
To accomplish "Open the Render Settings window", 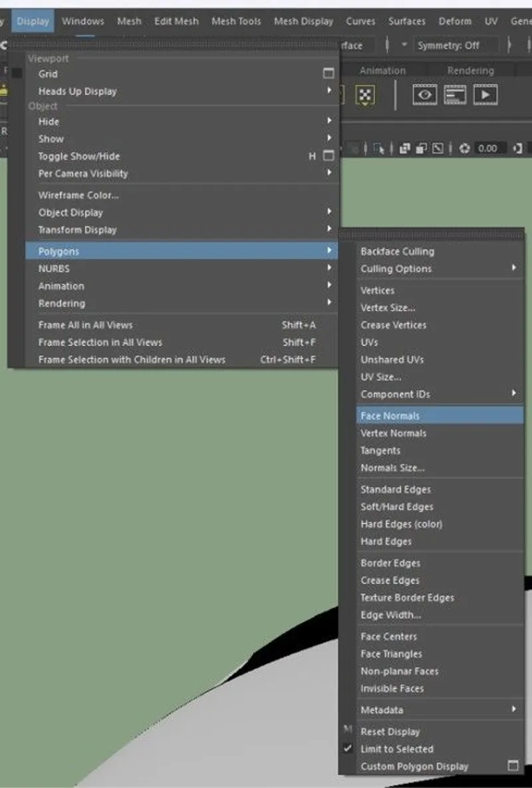I will click(x=456, y=95).
